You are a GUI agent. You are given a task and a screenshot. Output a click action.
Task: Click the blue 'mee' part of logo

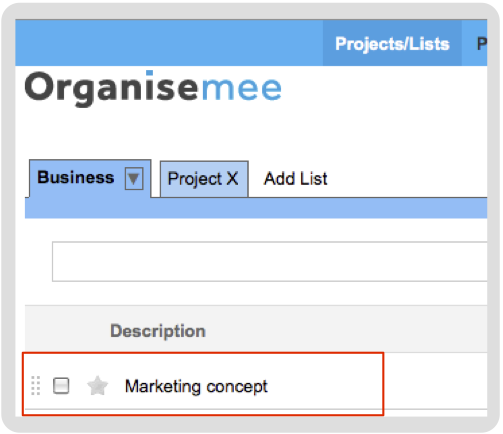point(242,89)
